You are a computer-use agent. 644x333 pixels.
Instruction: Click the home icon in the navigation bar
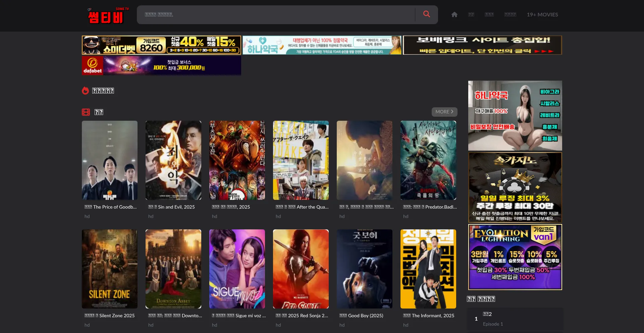(454, 14)
